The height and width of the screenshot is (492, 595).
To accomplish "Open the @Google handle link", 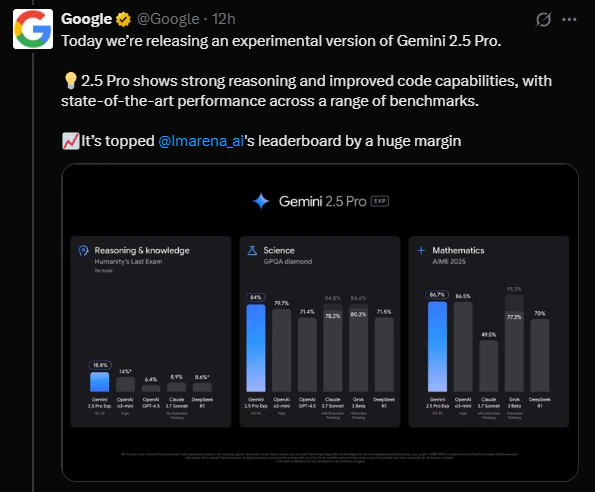I will click(x=168, y=19).
